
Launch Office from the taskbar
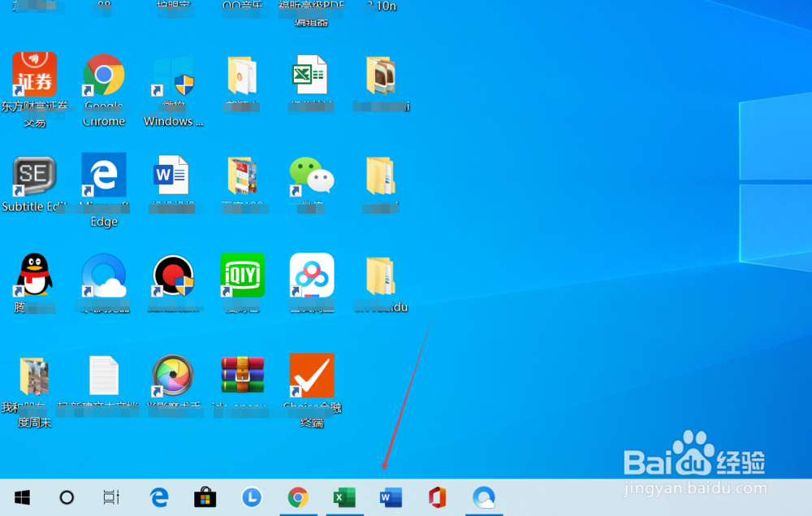tap(437, 497)
